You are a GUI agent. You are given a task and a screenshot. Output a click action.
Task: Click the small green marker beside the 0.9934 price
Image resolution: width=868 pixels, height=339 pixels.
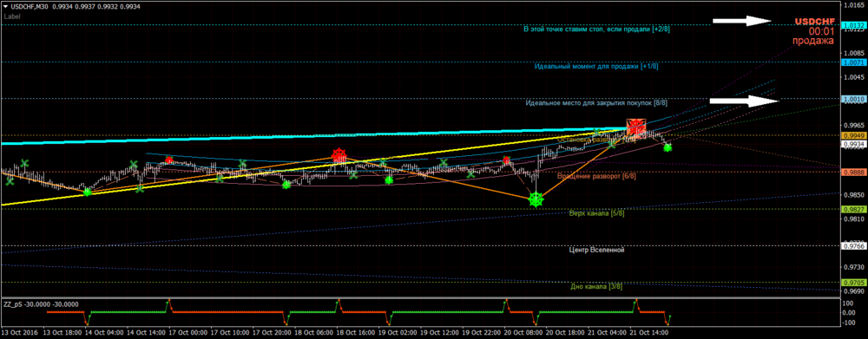click(x=667, y=147)
